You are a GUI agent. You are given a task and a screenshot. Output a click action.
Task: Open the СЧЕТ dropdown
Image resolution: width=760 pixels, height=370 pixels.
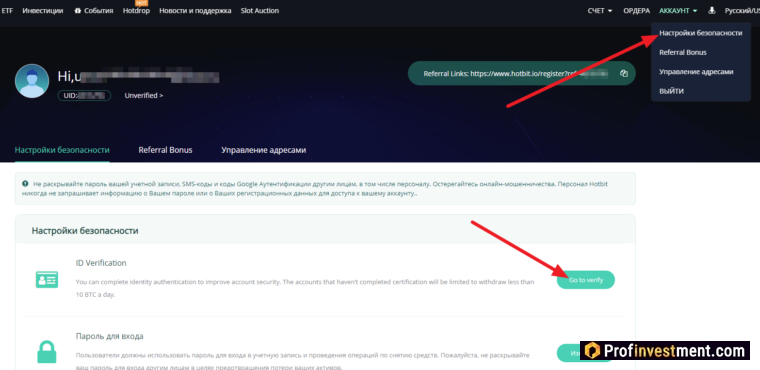(x=600, y=11)
